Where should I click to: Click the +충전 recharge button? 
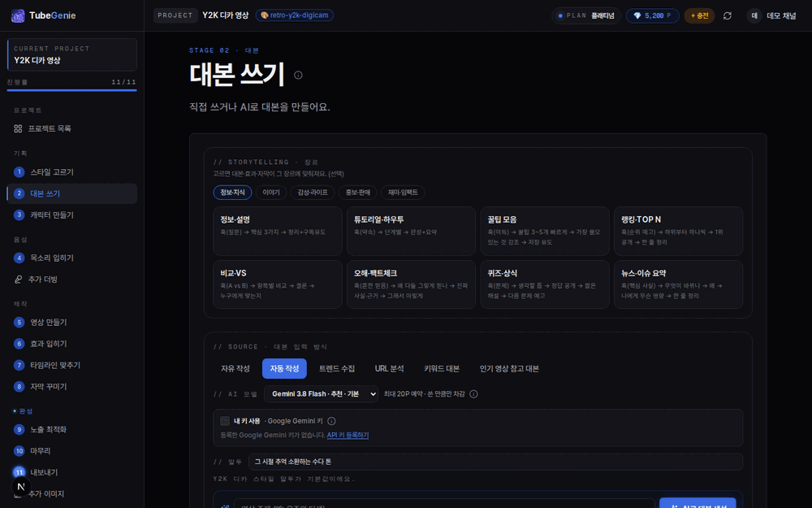[x=700, y=15]
